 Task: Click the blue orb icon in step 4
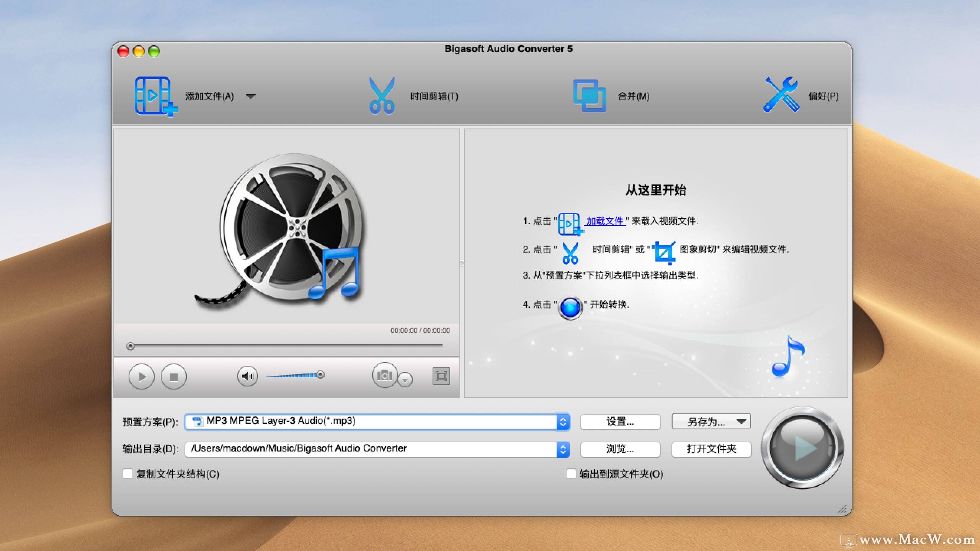tap(570, 308)
